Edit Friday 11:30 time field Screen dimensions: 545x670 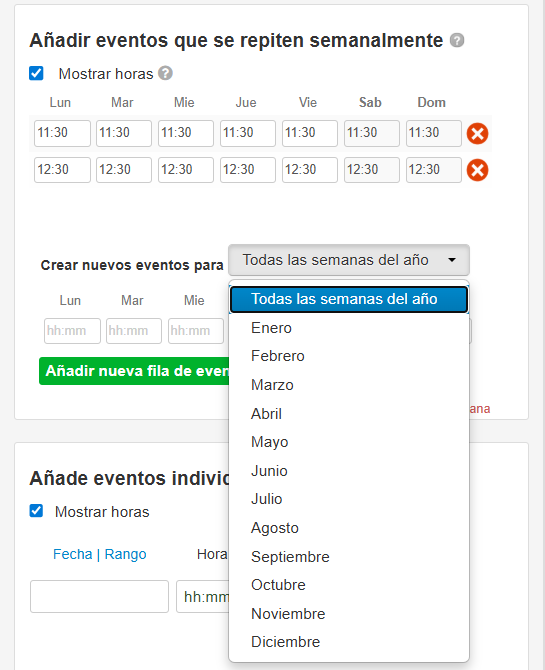310,133
